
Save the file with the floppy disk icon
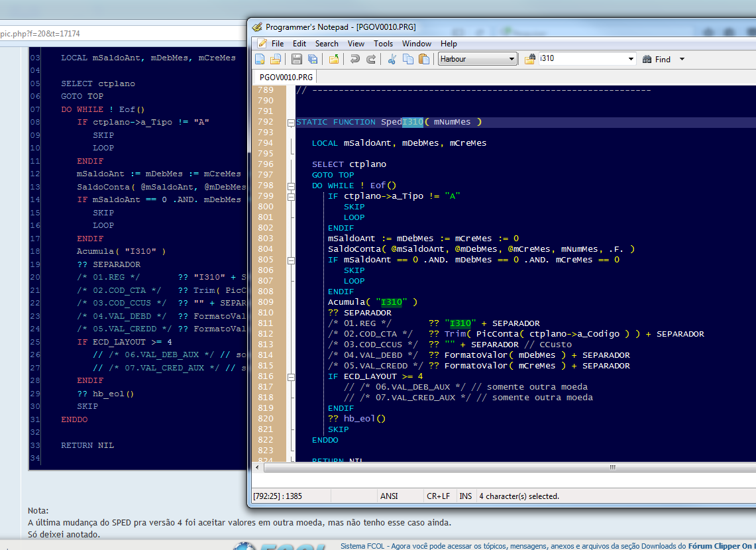click(296, 59)
